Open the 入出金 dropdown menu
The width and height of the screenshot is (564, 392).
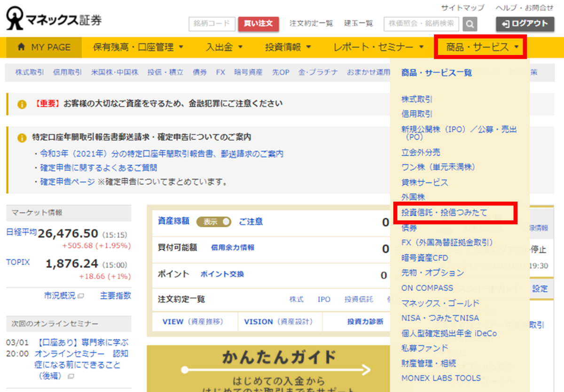coord(224,47)
